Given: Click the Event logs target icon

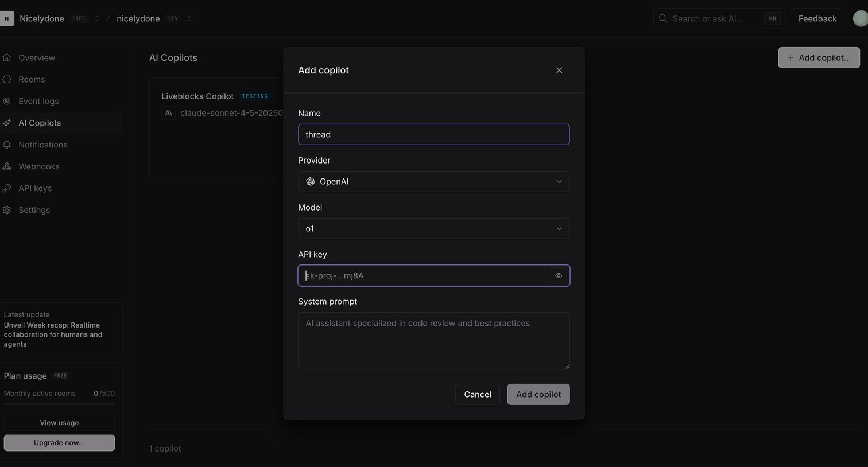Looking at the screenshot, I should click(7, 101).
